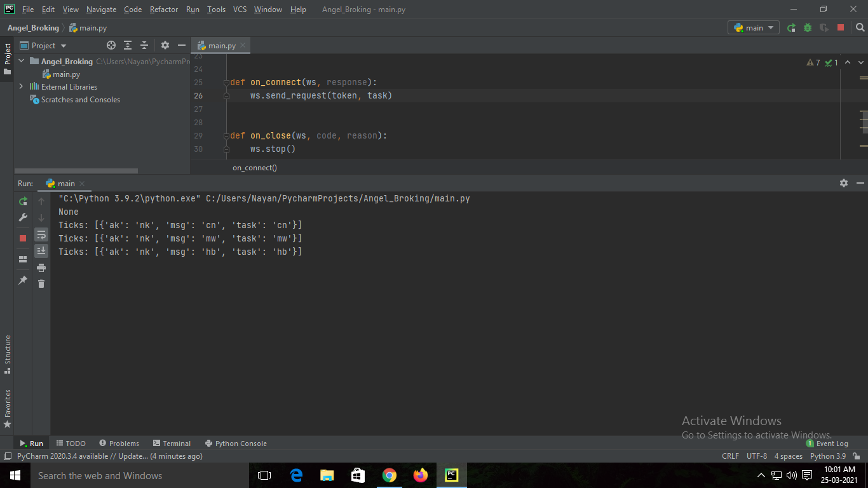868x488 pixels.
Task: Open the main run configuration dropdown
Action: coord(754,27)
